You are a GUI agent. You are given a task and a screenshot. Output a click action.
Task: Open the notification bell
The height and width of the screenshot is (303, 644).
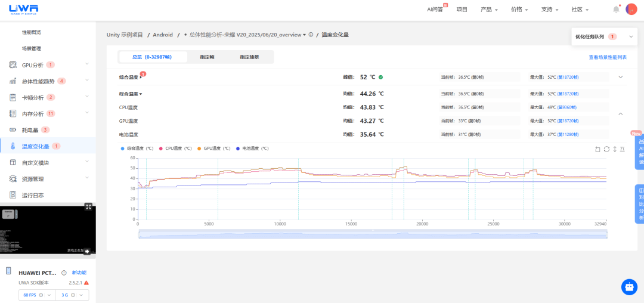tap(616, 9)
